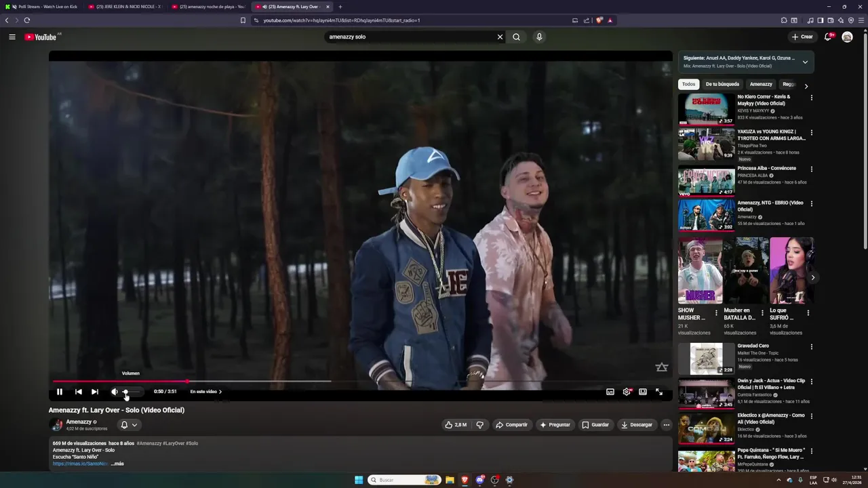
Task: Reload the page with refresh icon
Action: click(27, 20)
